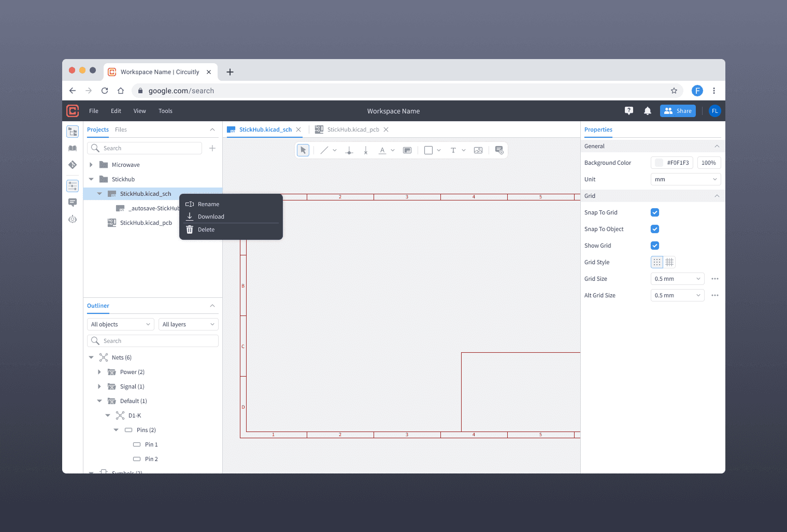This screenshot has height=532, width=787.
Task: Open the version control sidebar icon
Action: coord(73,165)
